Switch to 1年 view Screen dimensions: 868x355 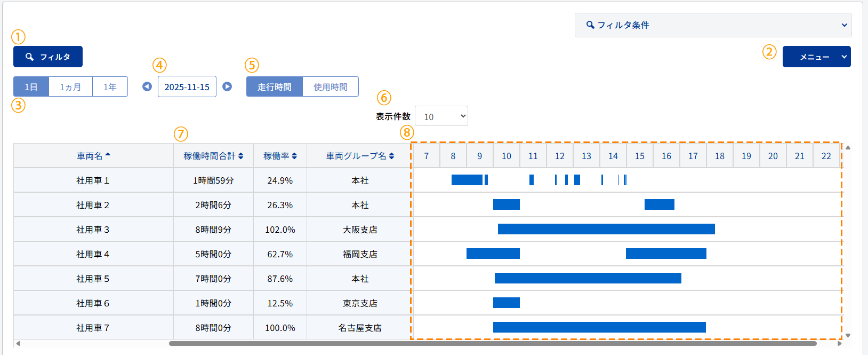[110, 86]
